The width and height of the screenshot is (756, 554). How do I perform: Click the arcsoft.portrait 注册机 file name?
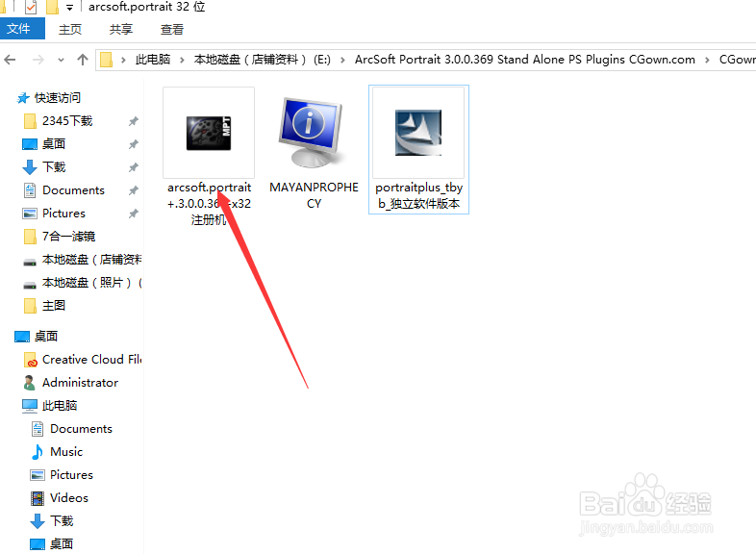pos(209,204)
